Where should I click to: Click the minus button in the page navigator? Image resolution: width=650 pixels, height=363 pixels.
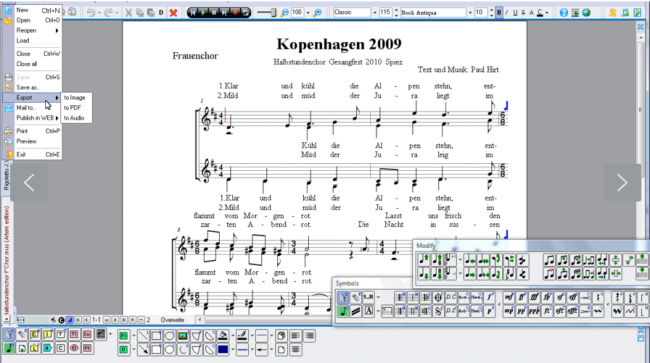click(x=141, y=320)
